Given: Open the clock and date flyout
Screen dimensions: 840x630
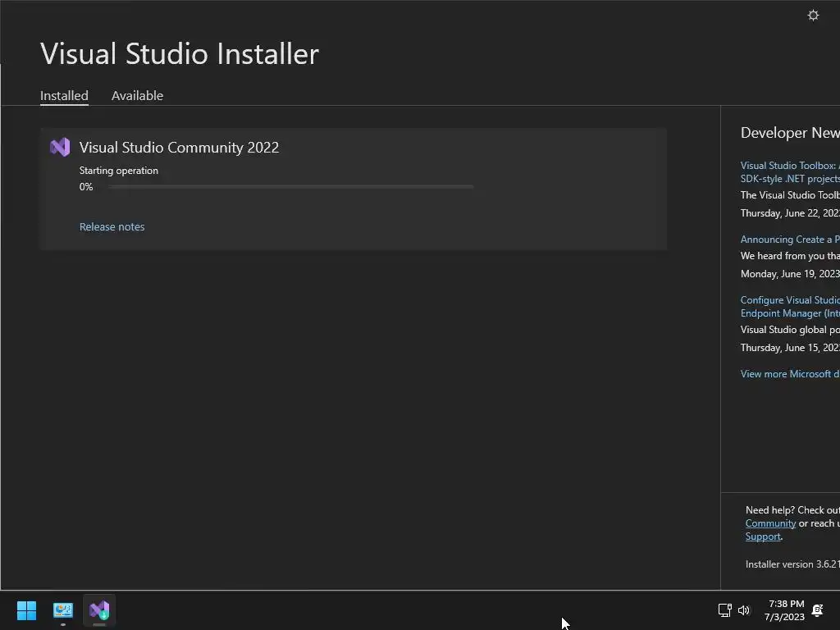Looking at the screenshot, I should tap(784, 610).
